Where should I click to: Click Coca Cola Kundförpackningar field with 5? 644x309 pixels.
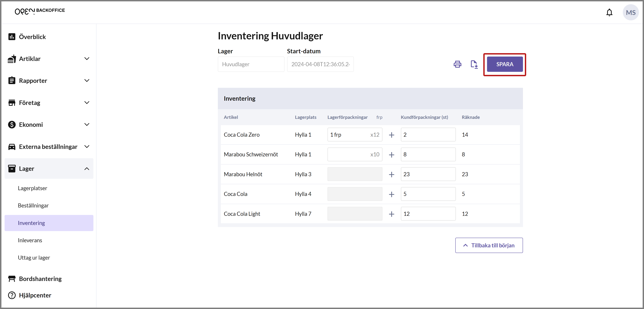428,194
